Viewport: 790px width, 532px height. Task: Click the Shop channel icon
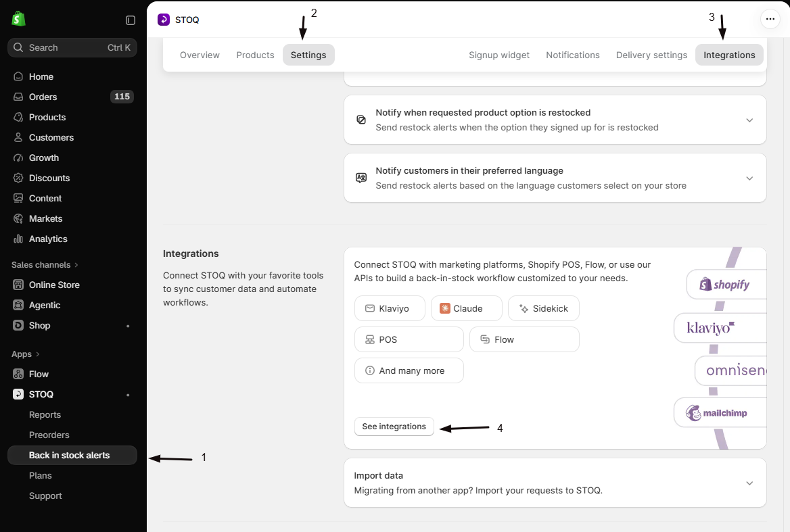(18, 325)
